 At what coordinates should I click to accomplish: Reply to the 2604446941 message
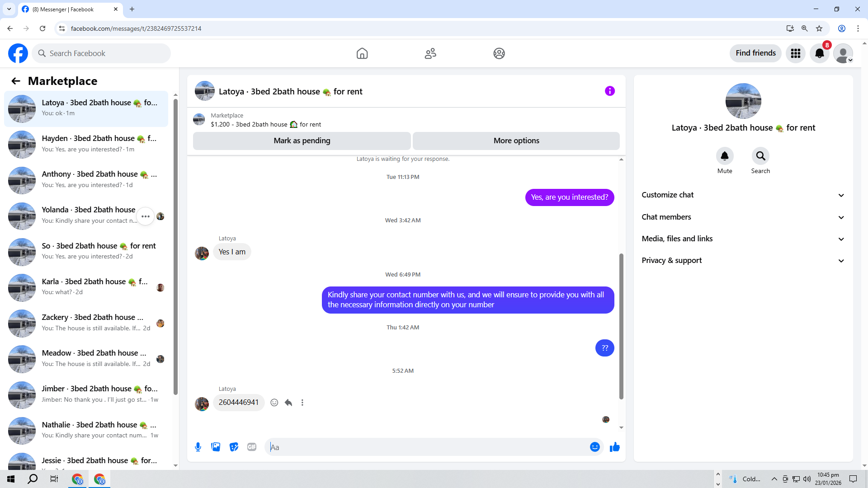[288, 403]
